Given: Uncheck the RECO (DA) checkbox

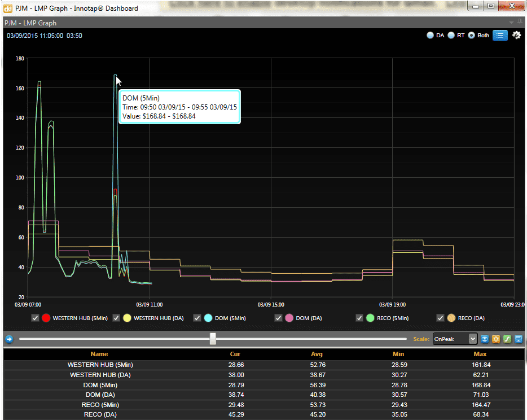Looking at the screenshot, I should (x=440, y=318).
